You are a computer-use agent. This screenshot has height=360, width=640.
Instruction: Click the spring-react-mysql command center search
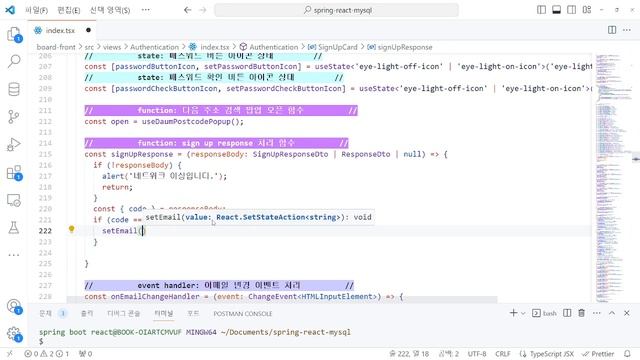point(336,10)
